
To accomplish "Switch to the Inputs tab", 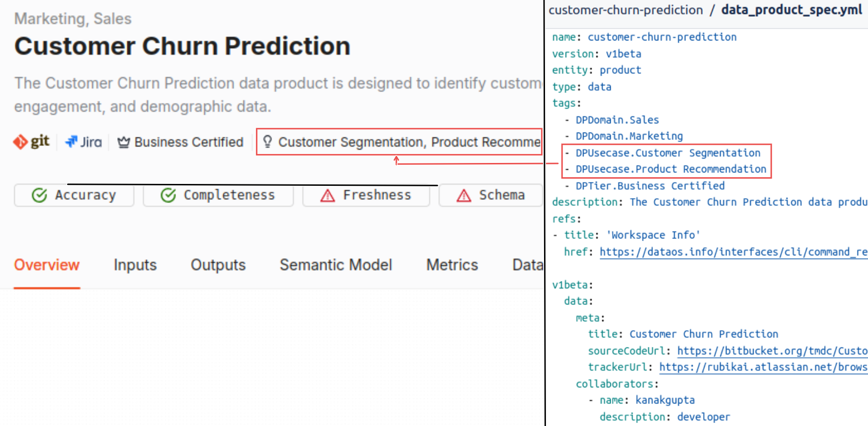I will [x=135, y=265].
